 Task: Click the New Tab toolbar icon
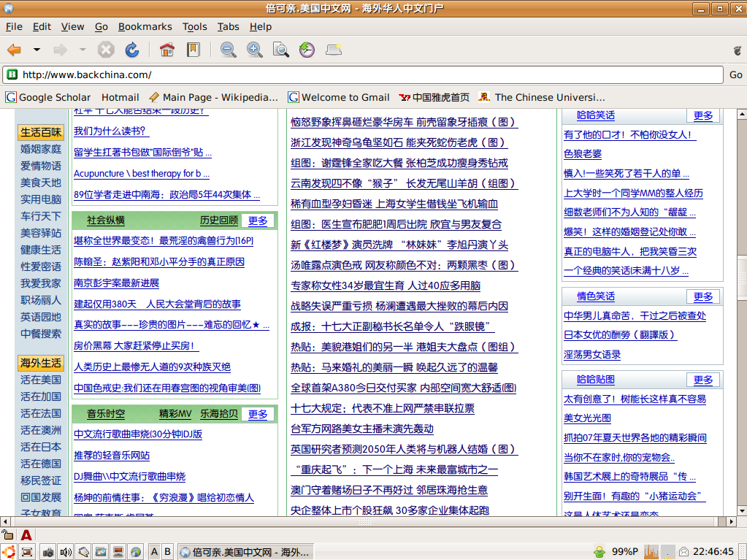pos(334,50)
